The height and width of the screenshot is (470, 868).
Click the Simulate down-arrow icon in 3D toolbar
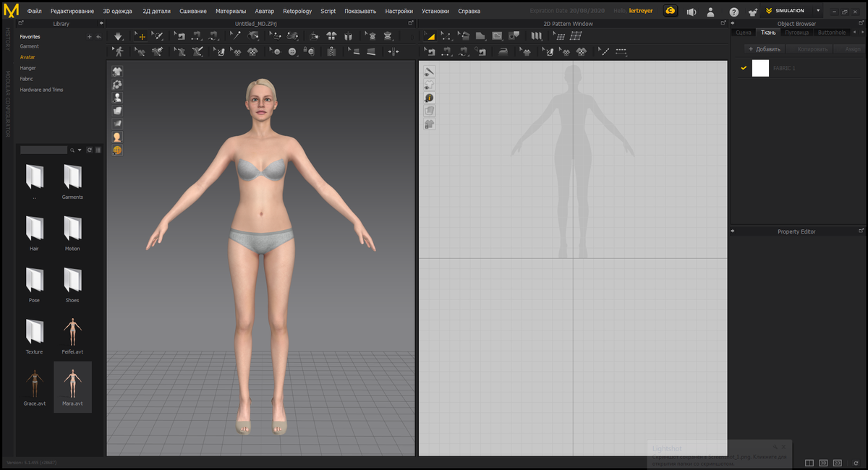pos(119,35)
